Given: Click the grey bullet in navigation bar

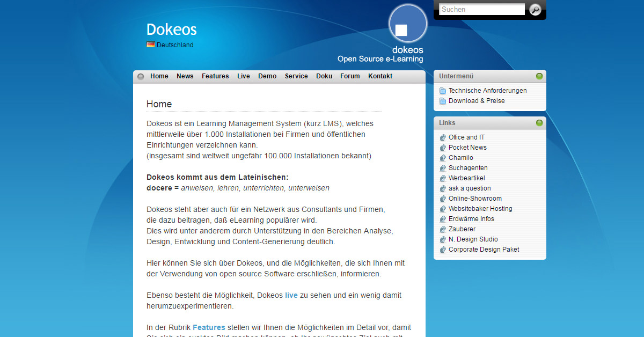Looking at the screenshot, I should click(x=141, y=77).
